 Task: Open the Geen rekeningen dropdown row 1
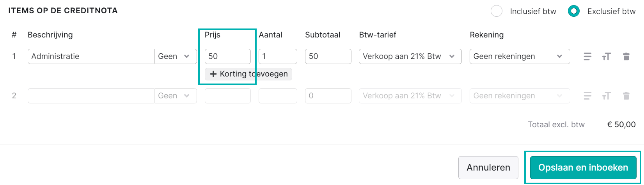click(520, 56)
